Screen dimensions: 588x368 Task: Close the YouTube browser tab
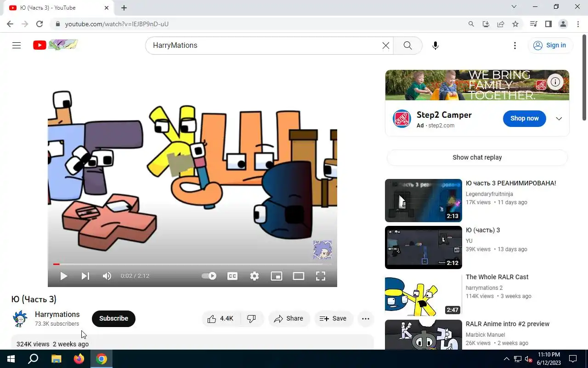[x=107, y=8]
